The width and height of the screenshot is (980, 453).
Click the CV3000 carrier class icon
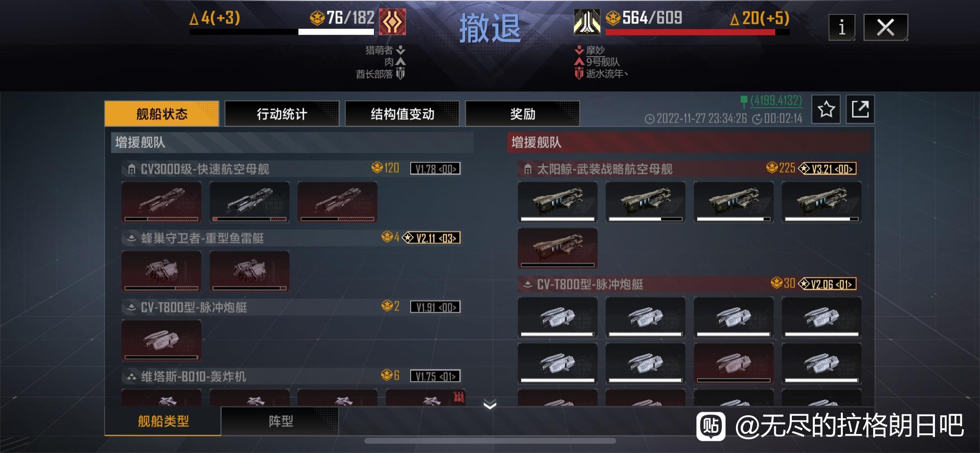(x=131, y=170)
